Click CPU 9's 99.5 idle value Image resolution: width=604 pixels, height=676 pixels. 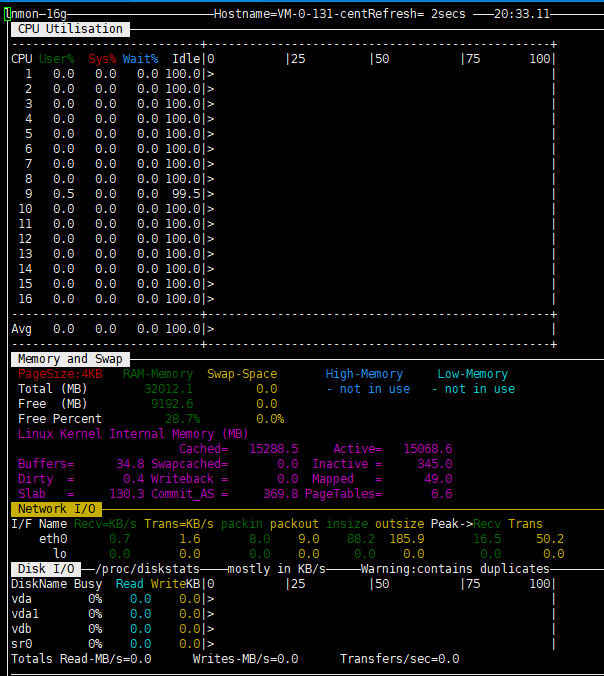click(185, 194)
